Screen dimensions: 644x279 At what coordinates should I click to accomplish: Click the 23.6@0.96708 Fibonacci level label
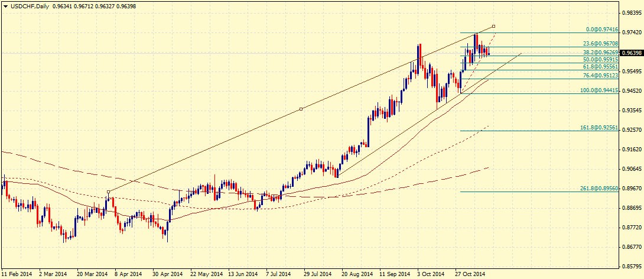[x=600, y=43]
